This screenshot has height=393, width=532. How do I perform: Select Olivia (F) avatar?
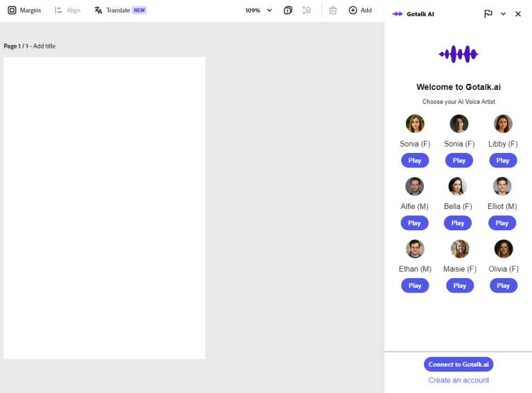(504, 248)
